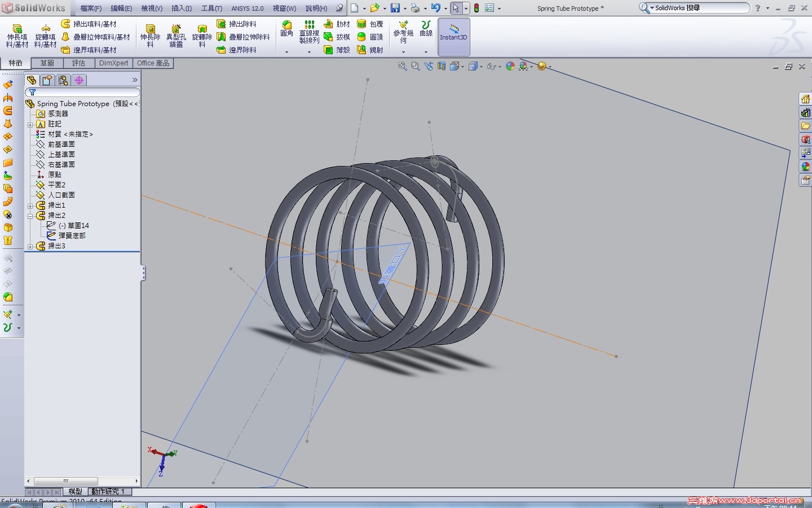Screen dimensions: 812x508
Task: Click the feature tree filter field
Action: point(82,92)
